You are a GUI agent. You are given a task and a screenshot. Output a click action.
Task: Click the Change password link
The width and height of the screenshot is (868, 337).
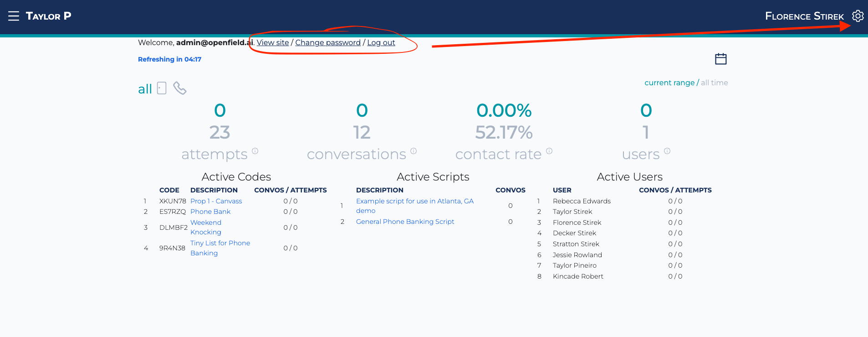click(327, 42)
